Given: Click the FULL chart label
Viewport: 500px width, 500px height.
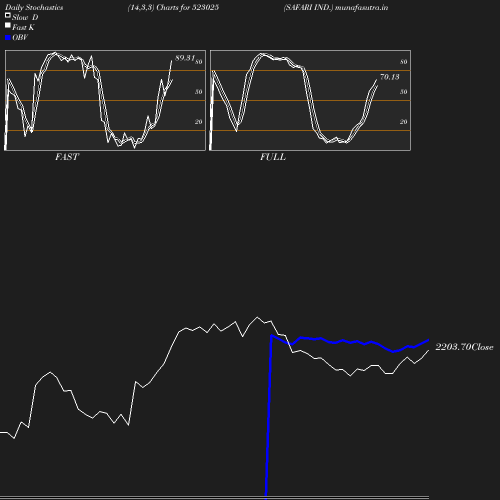Looking at the screenshot, I should point(273,157).
